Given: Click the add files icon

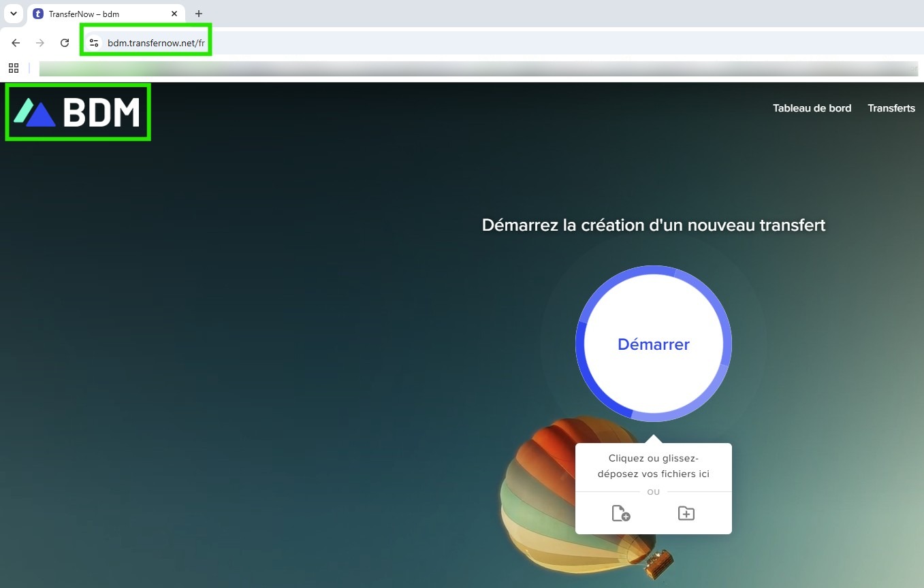Looking at the screenshot, I should click(620, 513).
